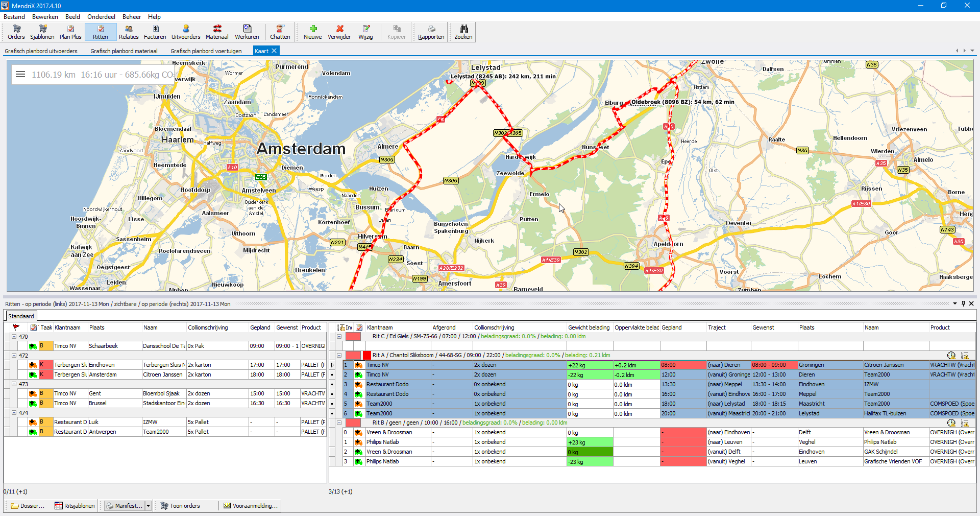Close the Kaart tab

coord(274,51)
